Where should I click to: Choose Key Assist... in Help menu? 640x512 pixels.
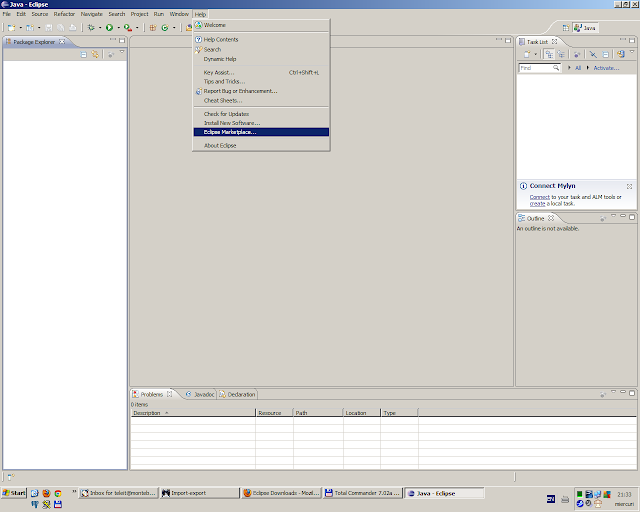[x=261, y=72]
